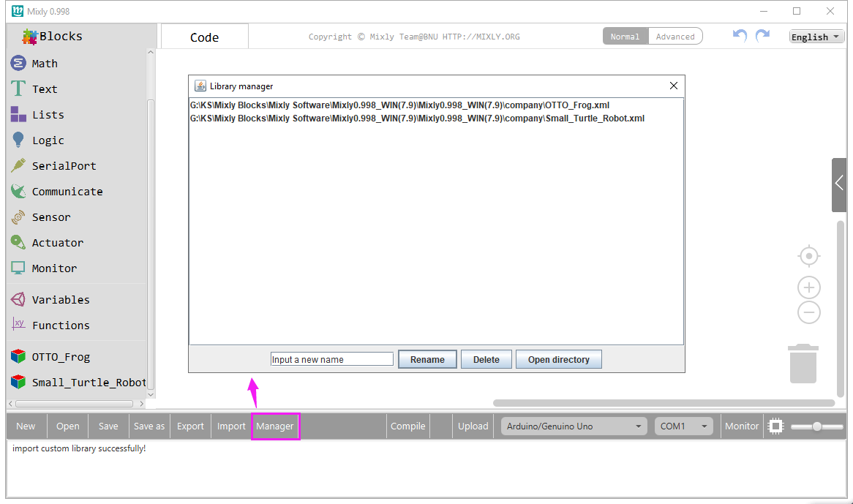853x504 pixels.
Task: Open the Math blocks category icon
Action: (x=18, y=63)
